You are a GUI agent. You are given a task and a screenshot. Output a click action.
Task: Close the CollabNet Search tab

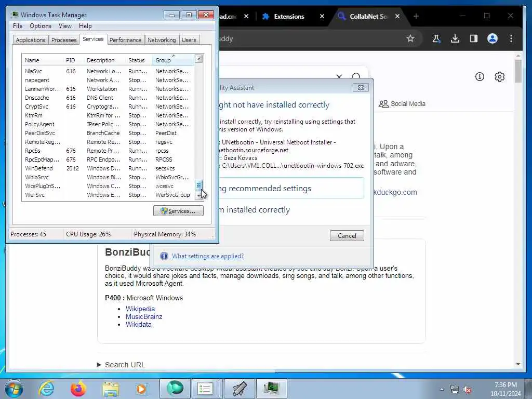(397, 16)
